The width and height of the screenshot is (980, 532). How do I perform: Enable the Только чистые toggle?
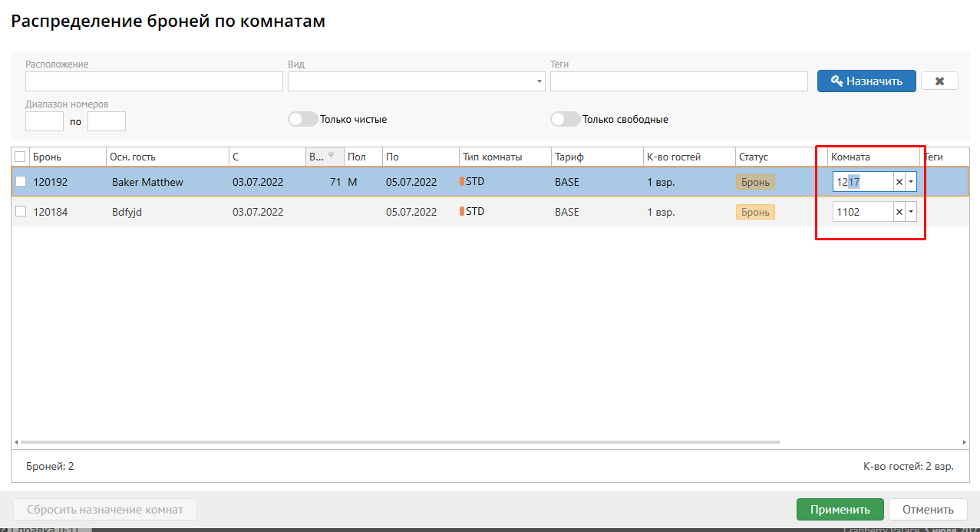pyautogui.click(x=302, y=119)
